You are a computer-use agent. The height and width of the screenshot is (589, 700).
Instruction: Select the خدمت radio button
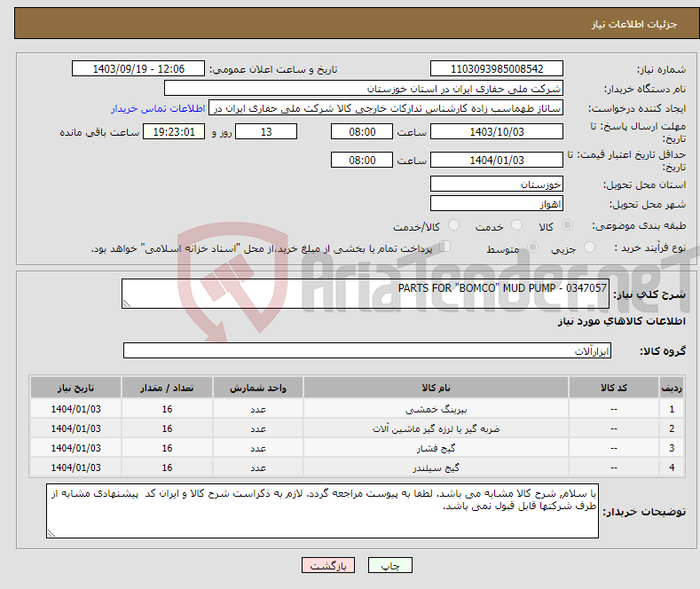click(516, 225)
